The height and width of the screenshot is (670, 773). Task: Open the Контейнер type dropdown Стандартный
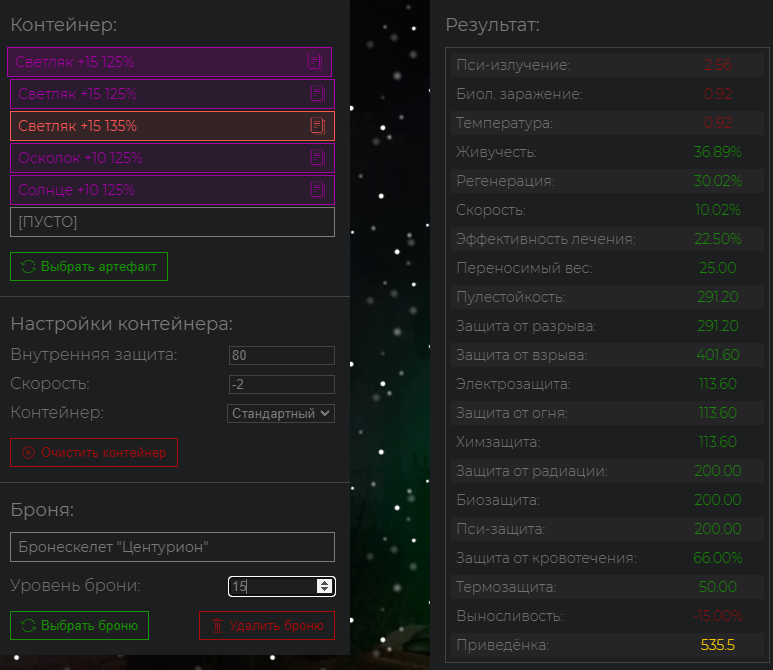(x=281, y=413)
